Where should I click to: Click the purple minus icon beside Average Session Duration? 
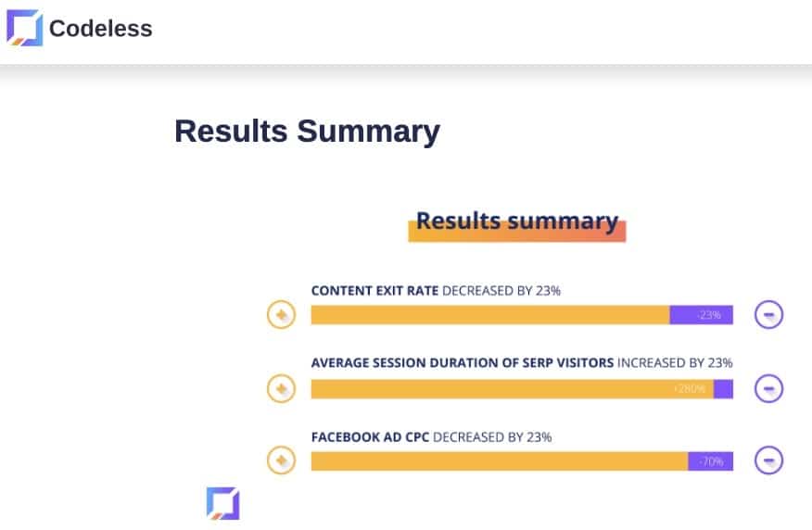click(768, 388)
